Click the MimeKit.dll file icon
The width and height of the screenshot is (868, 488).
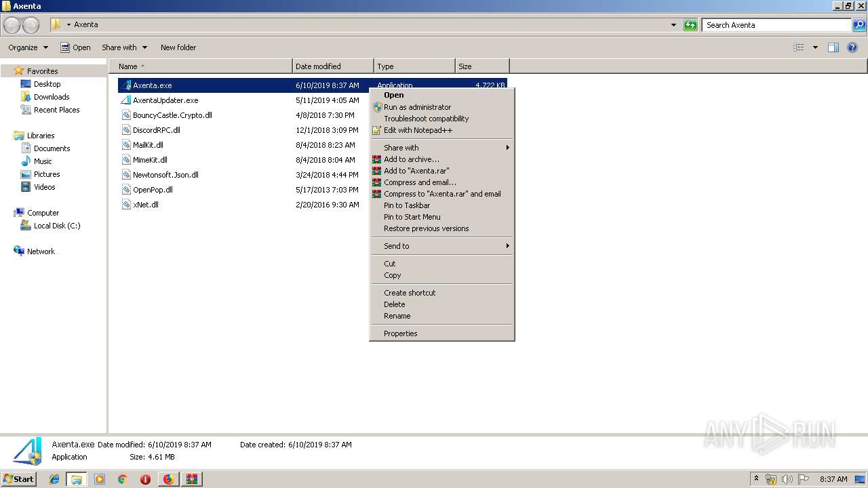coord(126,160)
